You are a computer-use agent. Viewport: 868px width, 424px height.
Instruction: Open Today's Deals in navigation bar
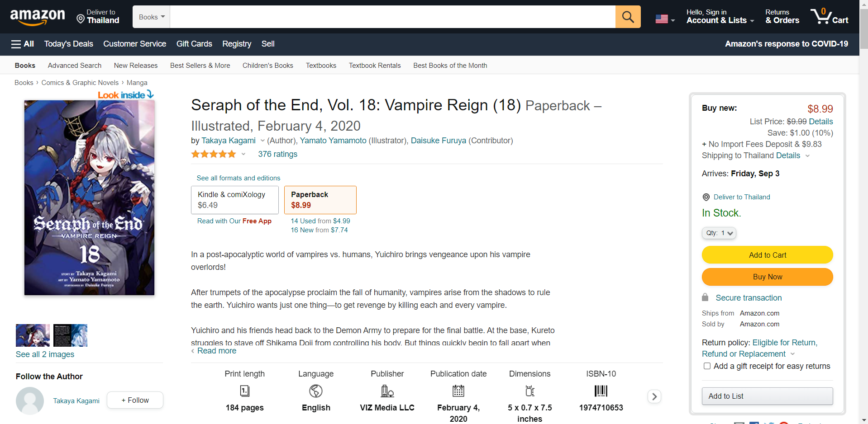tap(68, 44)
